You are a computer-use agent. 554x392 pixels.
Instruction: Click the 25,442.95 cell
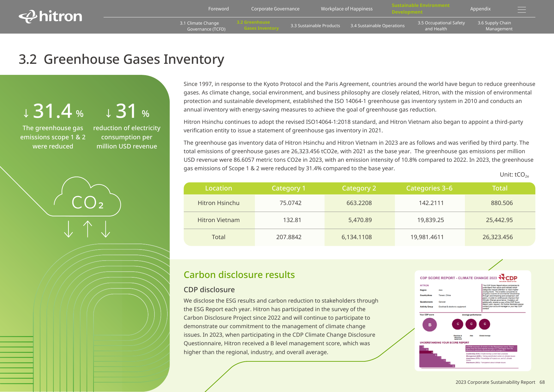pos(499,220)
